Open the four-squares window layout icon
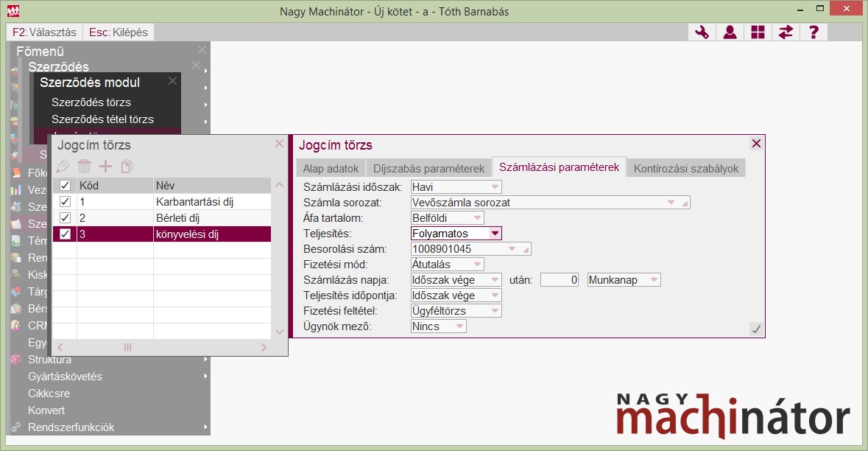Screen dimensions: 868x451 758,32
